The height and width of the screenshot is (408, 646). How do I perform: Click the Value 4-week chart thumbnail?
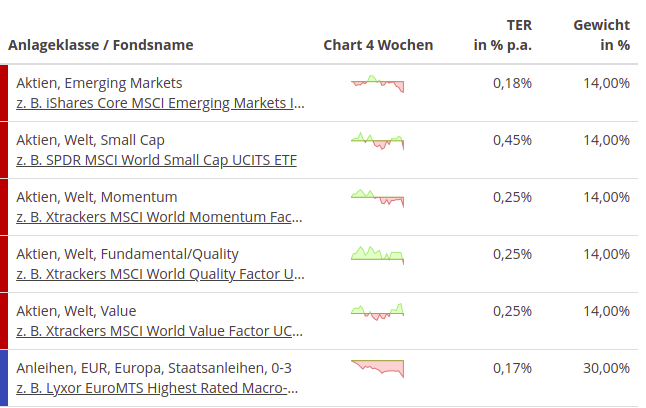click(378, 312)
